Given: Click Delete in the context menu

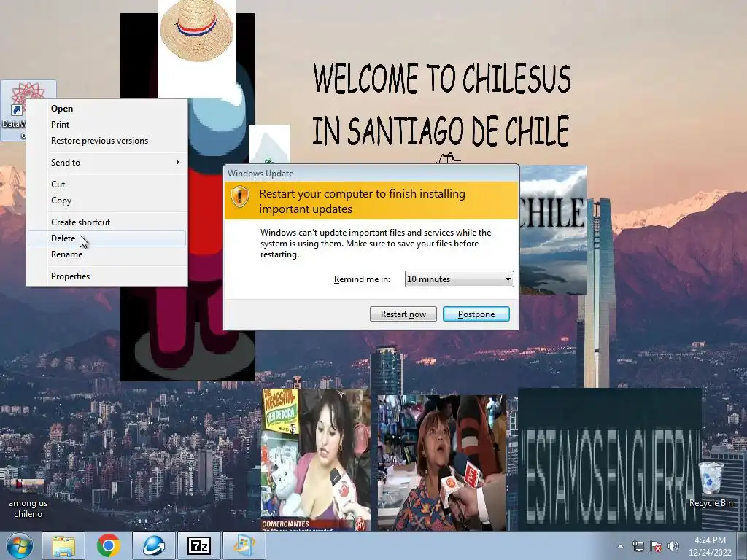Looking at the screenshot, I should [107, 238].
